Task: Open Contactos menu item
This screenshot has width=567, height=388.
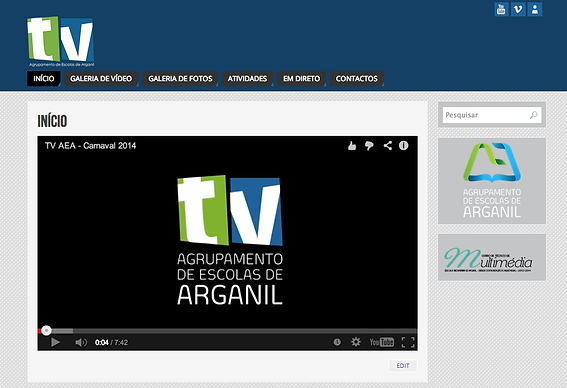Action: coord(357,78)
